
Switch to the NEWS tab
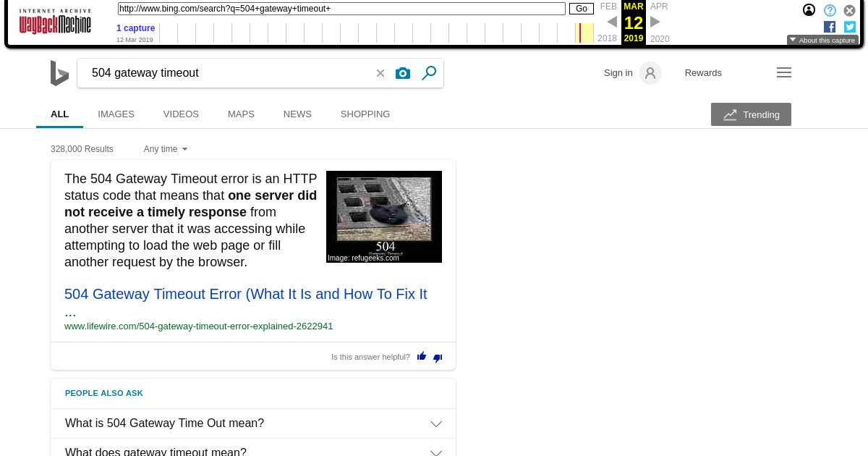pyautogui.click(x=297, y=114)
